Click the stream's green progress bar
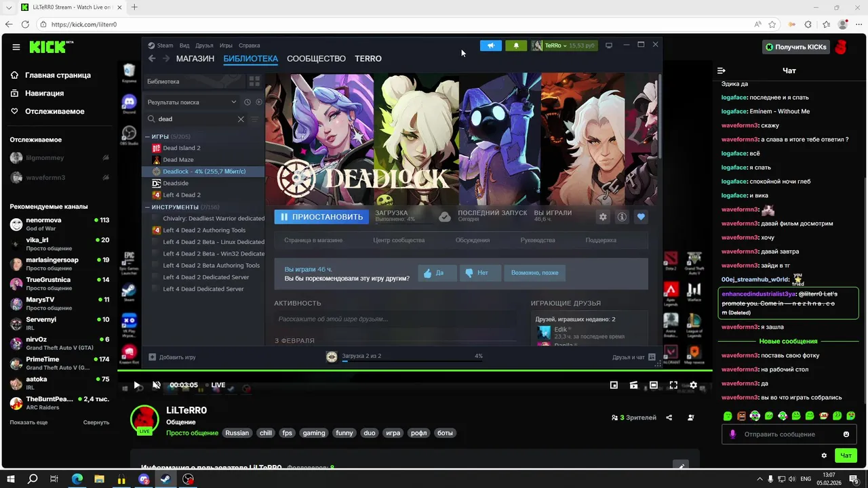Screen dimensions: 868x488 [x=415, y=371]
